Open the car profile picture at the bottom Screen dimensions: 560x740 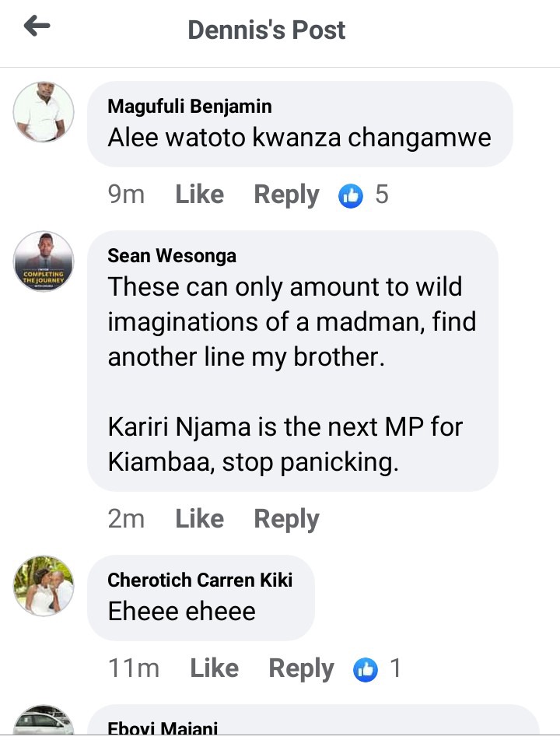(x=44, y=722)
